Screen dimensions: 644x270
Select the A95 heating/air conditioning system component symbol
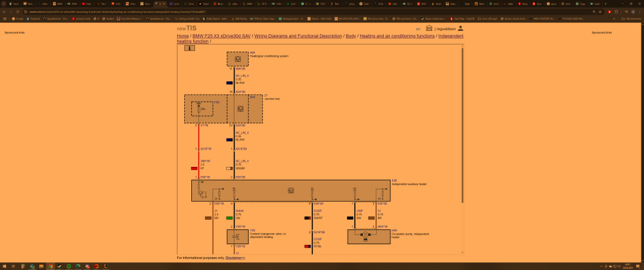(x=238, y=59)
